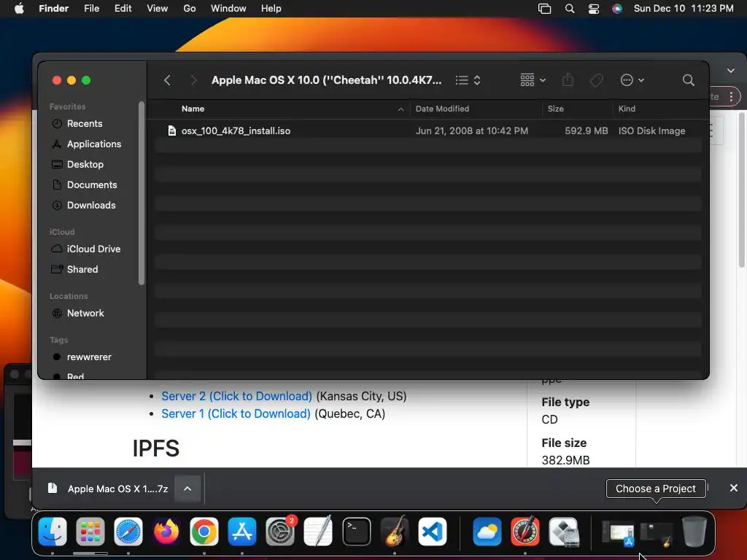The image size is (747, 560).
Task: Open Recents in sidebar
Action: pyautogui.click(x=85, y=123)
